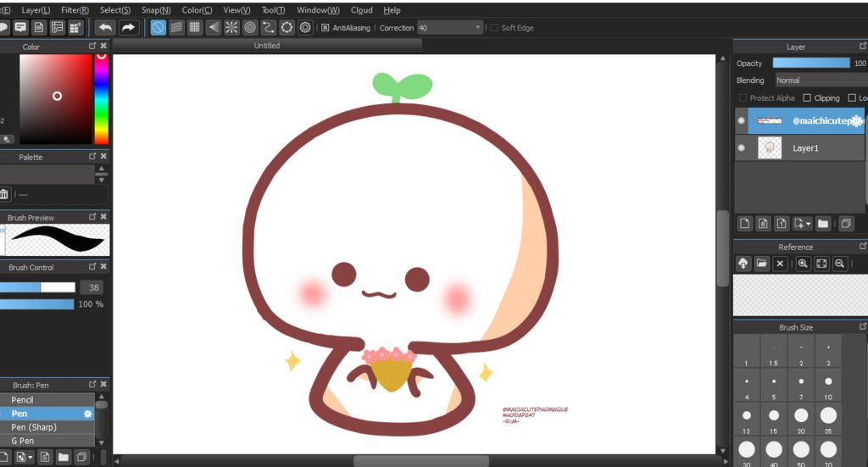Select the Pencil brush
Screen dimensions: 868x467
47,399
